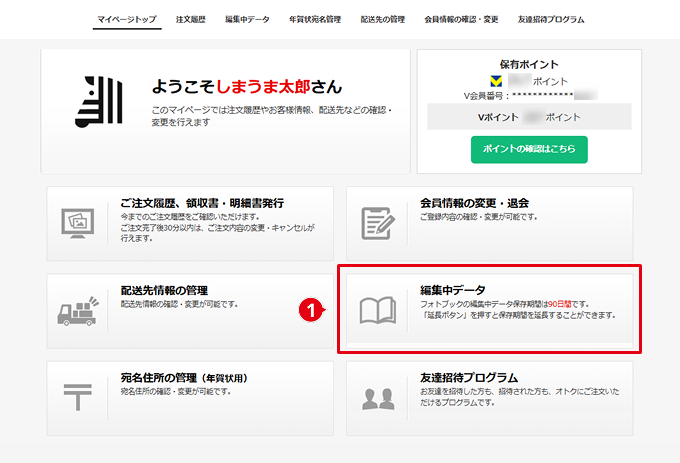Click the red number 1 marker
The width and height of the screenshot is (680, 463).
(311, 310)
